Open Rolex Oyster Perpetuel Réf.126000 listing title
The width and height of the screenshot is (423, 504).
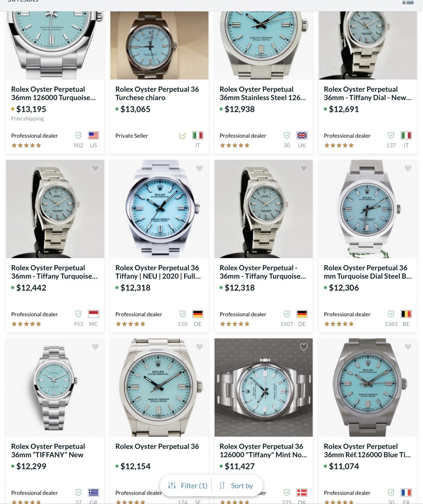(367, 450)
